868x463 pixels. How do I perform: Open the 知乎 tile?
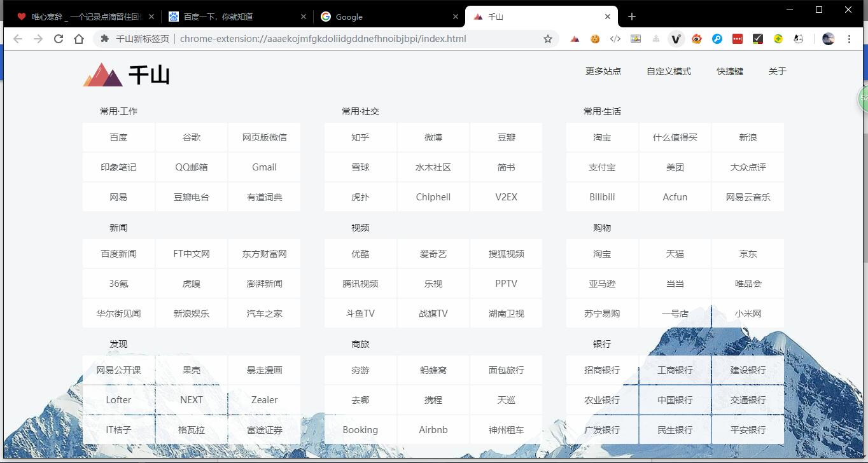[360, 137]
